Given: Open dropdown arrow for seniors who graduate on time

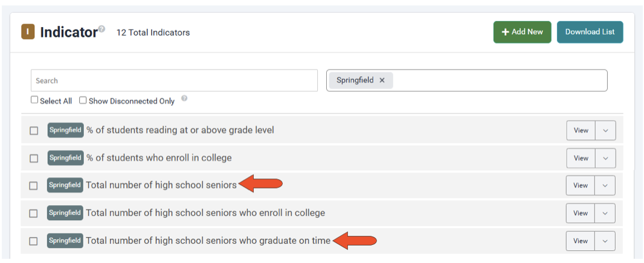Looking at the screenshot, I should click(x=605, y=241).
